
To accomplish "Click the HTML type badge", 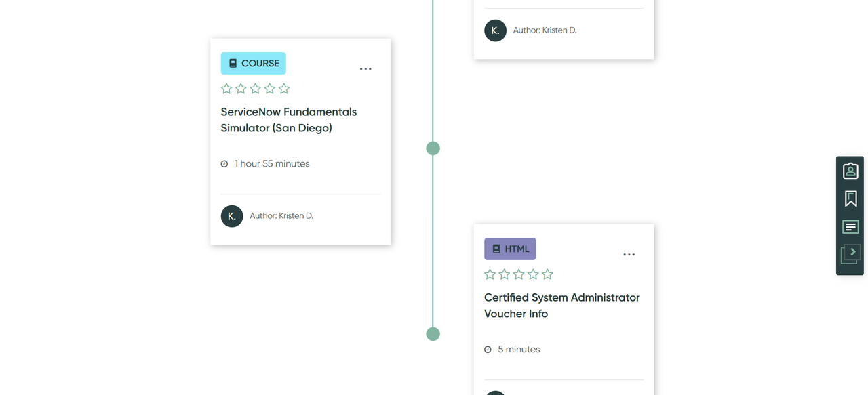I will [510, 249].
